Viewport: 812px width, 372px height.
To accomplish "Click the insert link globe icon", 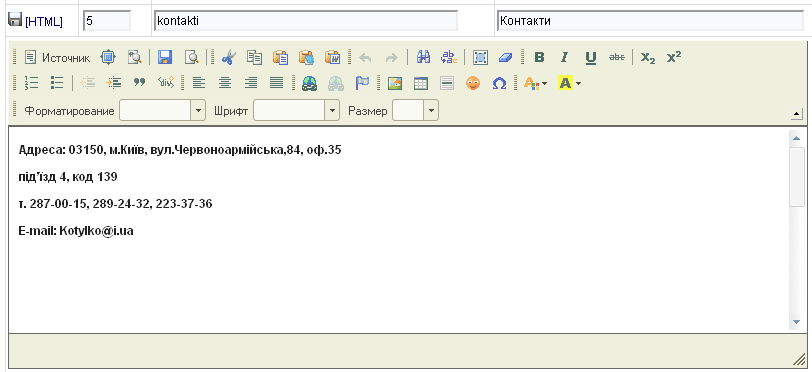I will click(x=309, y=83).
